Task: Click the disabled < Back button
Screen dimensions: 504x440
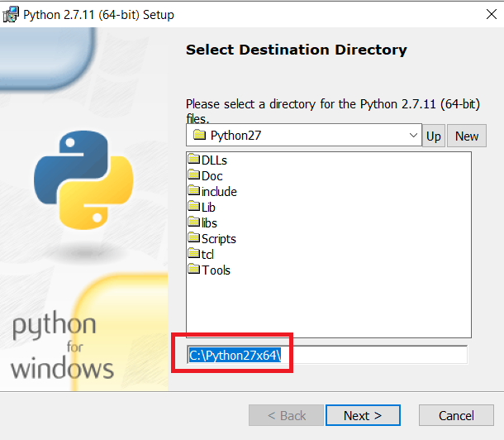Action: tap(286, 415)
